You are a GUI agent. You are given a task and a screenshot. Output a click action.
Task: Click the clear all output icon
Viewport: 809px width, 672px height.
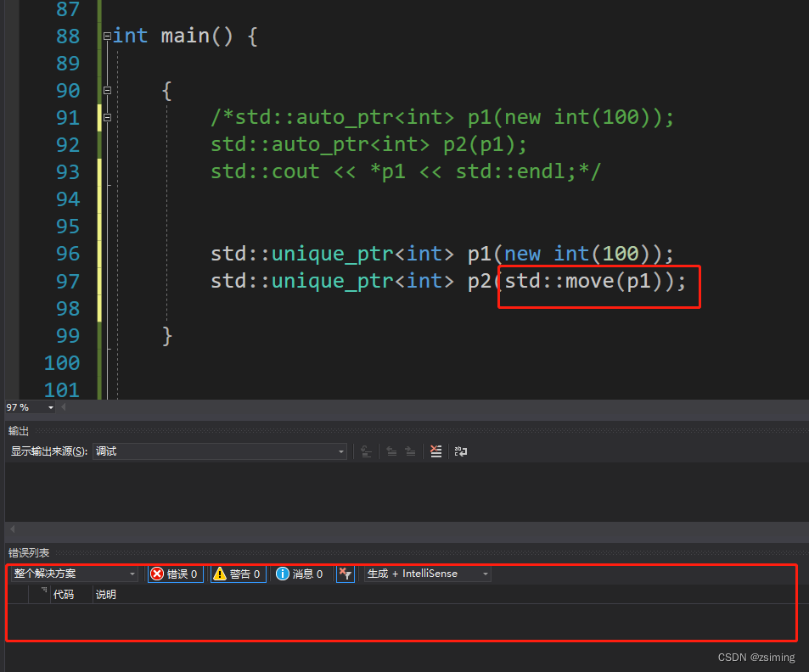(436, 451)
